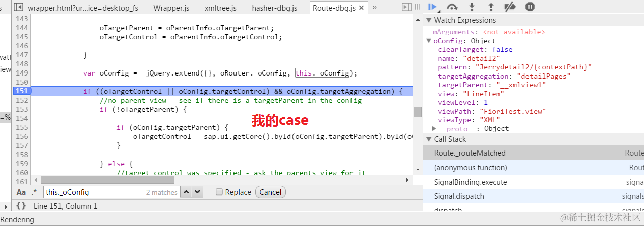The image size is (644, 226).
Task: Click the highlighted this._oConfig in line 149
Action: [322, 73]
